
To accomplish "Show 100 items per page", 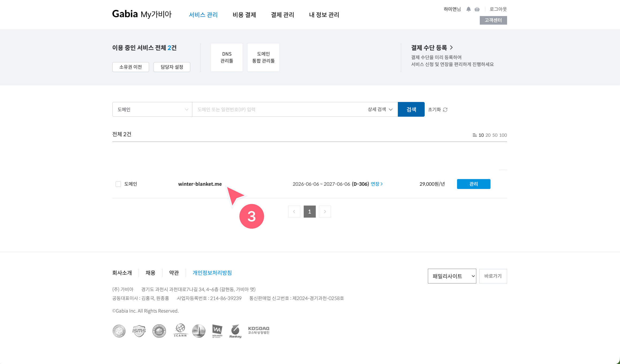I will click(x=503, y=135).
